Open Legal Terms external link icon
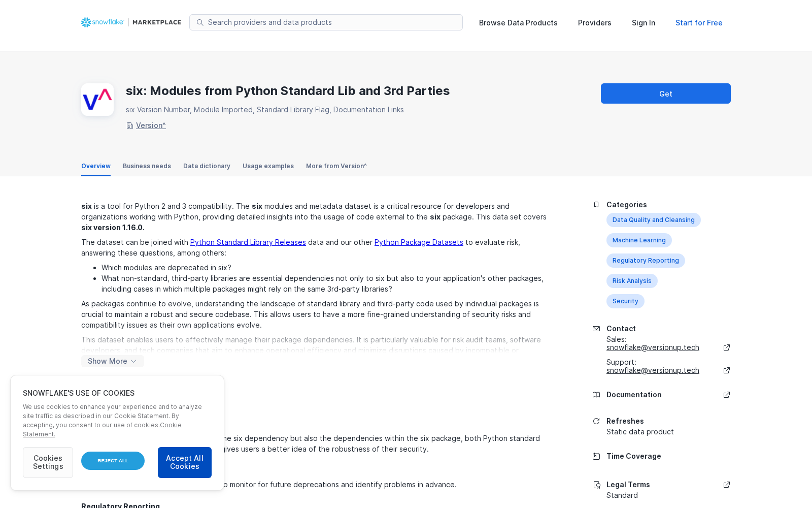812x508 pixels. coord(727,485)
